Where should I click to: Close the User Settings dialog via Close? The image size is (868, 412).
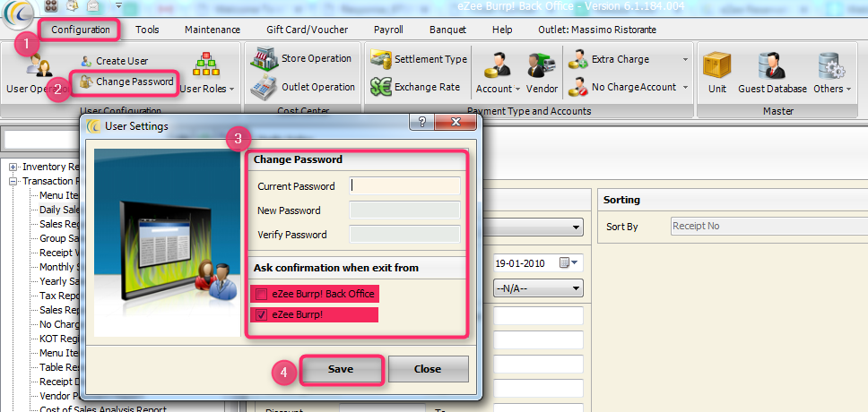click(x=428, y=369)
